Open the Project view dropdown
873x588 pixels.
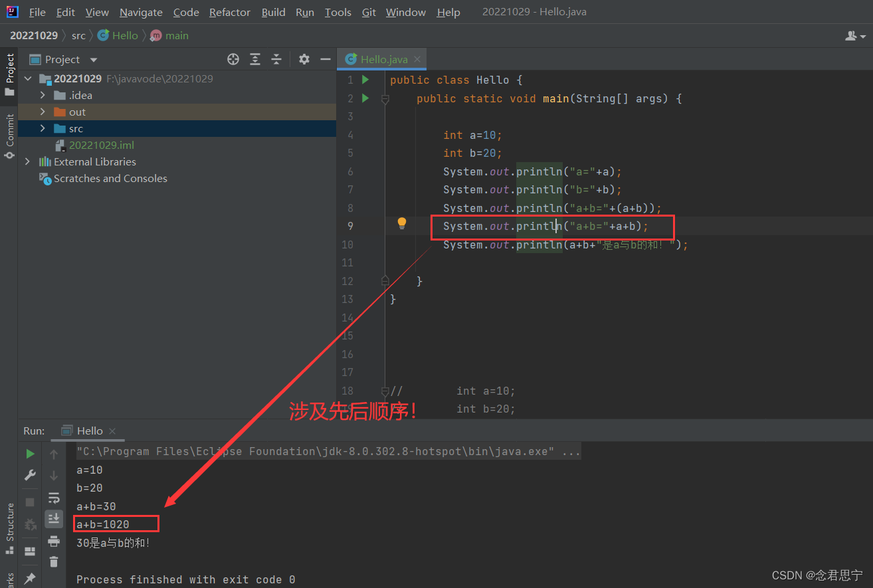(x=93, y=60)
